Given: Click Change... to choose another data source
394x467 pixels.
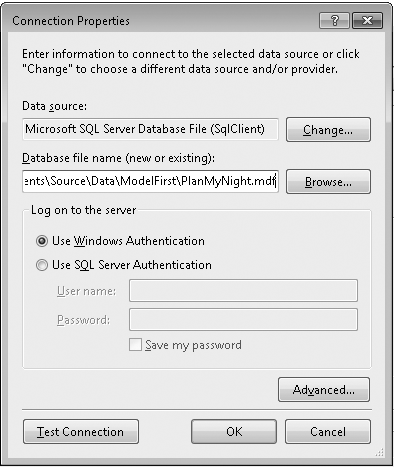Looking at the screenshot, I should (328, 129).
